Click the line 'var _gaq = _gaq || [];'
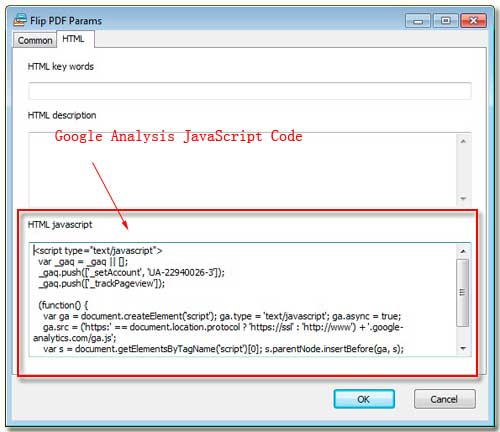The width and height of the screenshot is (500, 432). (x=83, y=262)
